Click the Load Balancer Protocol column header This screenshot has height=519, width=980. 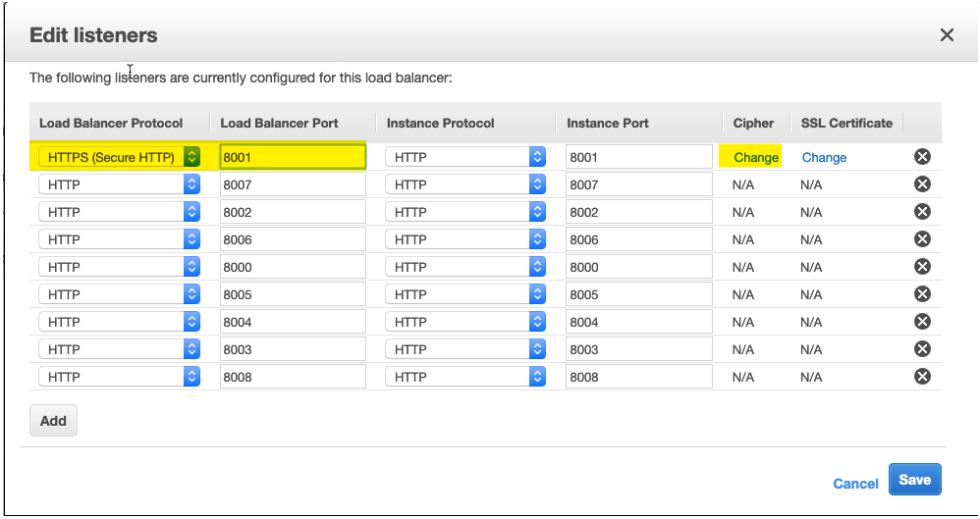(111, 123)
